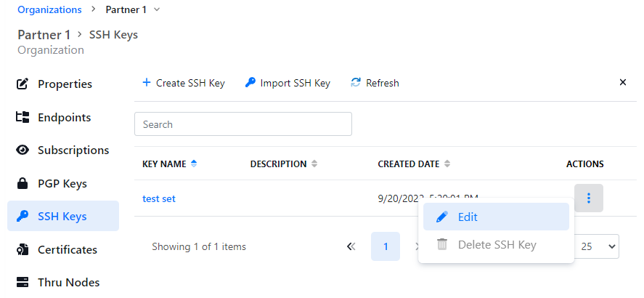Open Thru Nodes in the sidebar

[68, 282]
